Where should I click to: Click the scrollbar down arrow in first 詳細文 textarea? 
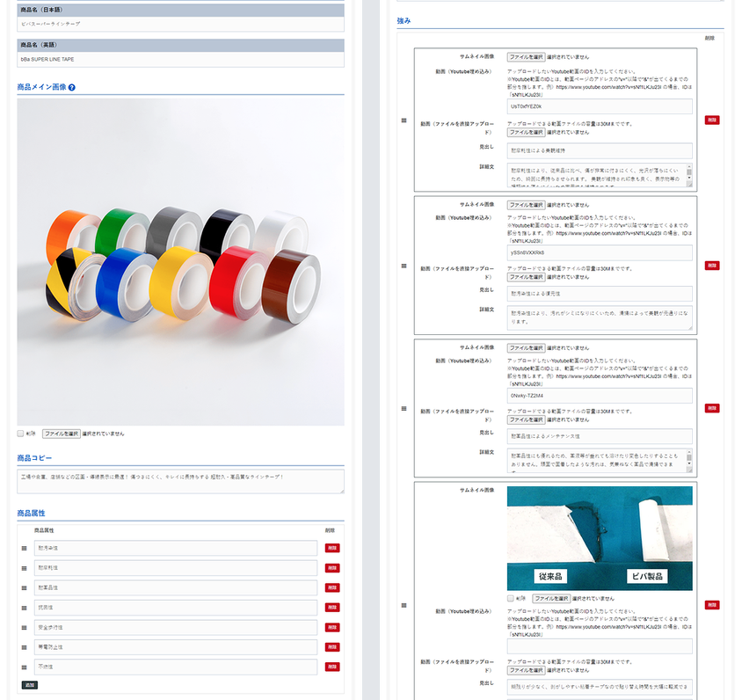(688, 185)
